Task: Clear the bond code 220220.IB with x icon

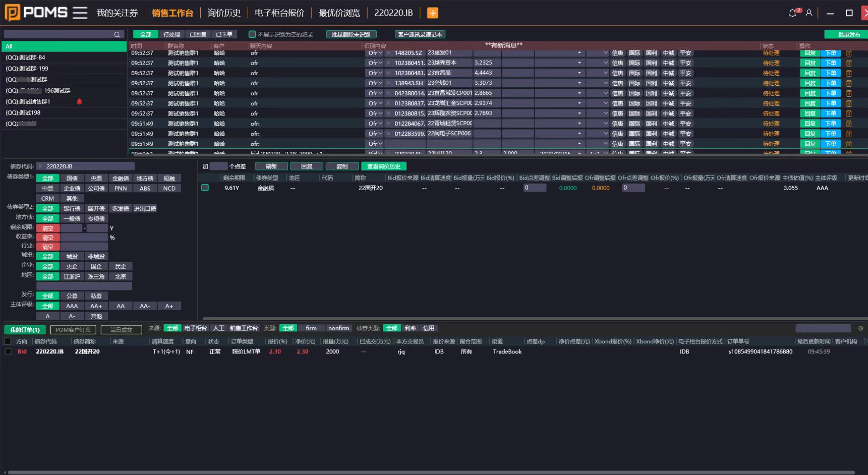Action: pos(40,166)
